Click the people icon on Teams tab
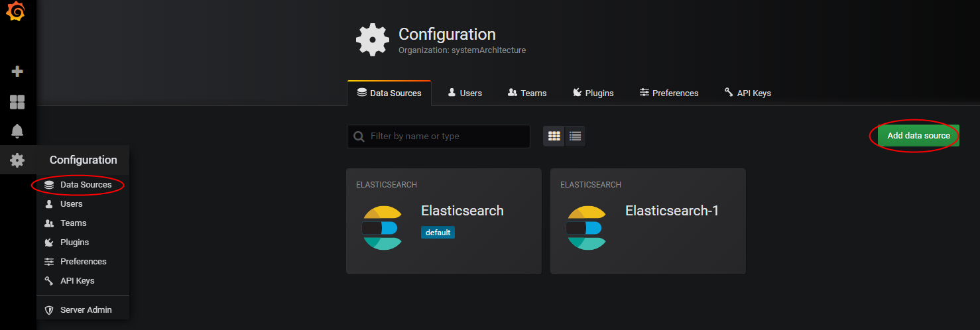The image size is (980, 330). point(513,93)
